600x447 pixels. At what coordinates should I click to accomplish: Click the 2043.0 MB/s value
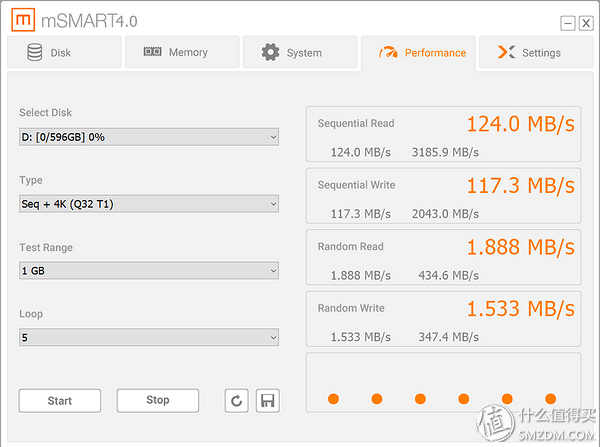point(445,214)
